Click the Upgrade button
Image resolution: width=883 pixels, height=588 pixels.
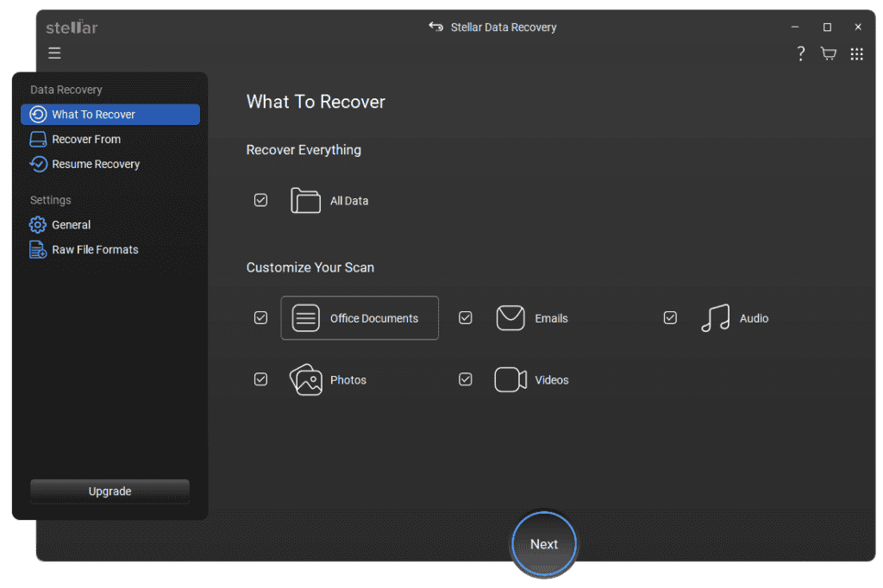(x=110, y=491)
